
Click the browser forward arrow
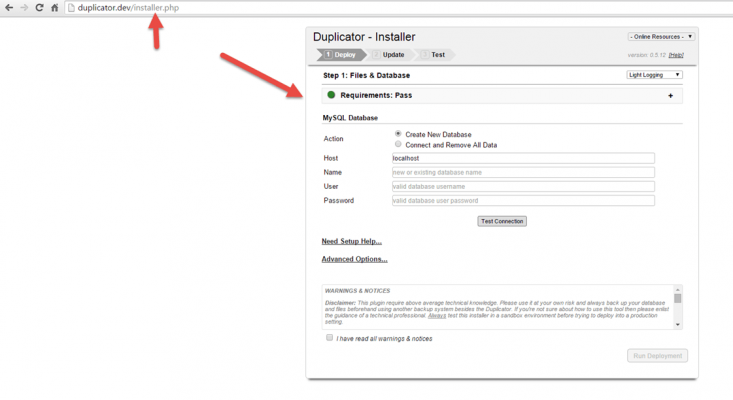pos(24,8)
